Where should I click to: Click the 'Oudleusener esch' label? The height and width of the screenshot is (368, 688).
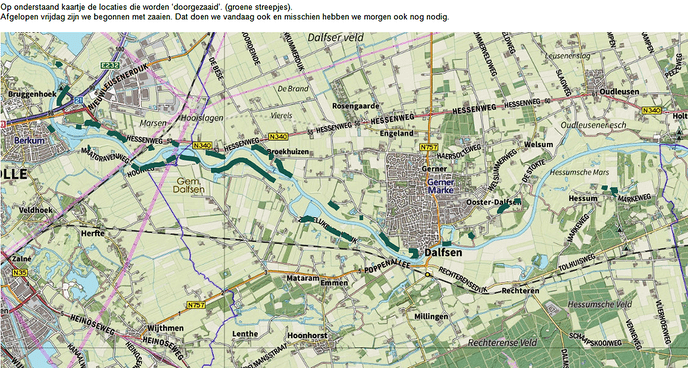593,125
